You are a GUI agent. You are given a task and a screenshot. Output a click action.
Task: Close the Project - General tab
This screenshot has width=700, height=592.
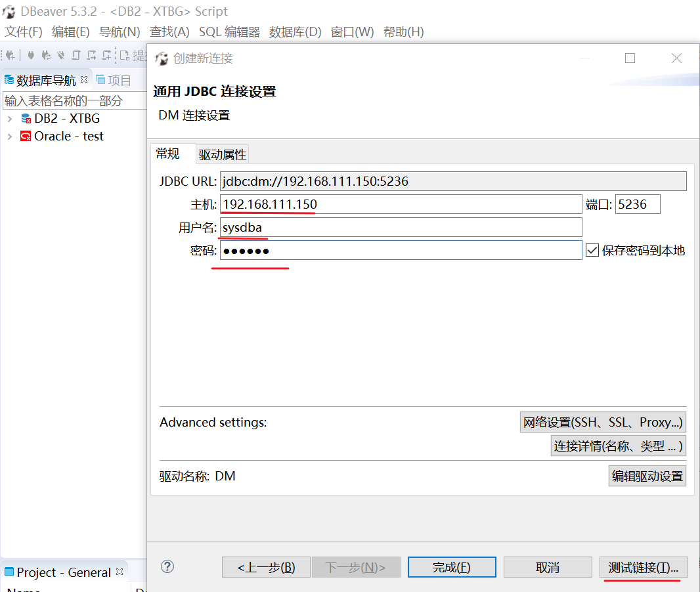pyautogui.click(x=120, y=572)
